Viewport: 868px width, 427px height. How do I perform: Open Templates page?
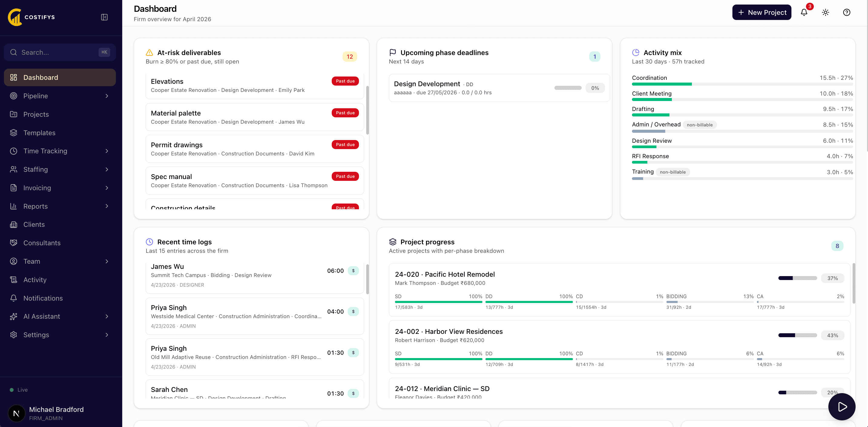click(x=60, y=133)
